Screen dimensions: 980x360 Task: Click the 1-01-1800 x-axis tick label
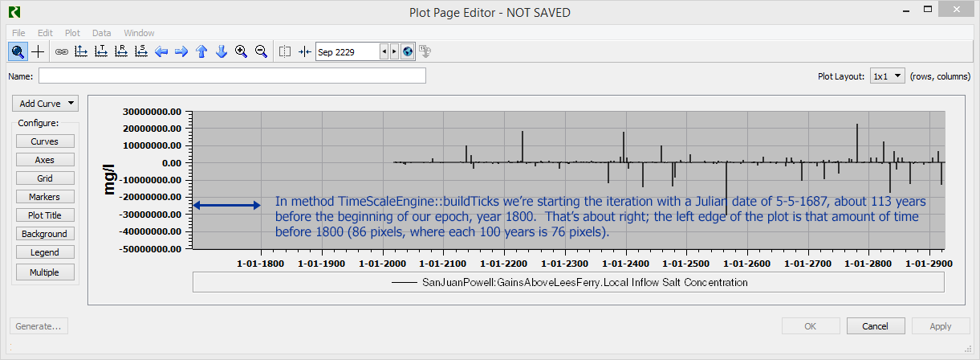point(262,263)
